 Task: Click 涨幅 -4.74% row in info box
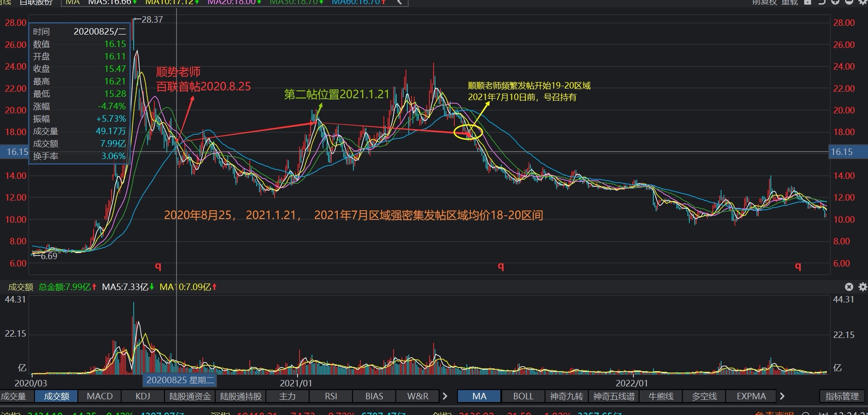pyautogui.click(x=79, y=106)
